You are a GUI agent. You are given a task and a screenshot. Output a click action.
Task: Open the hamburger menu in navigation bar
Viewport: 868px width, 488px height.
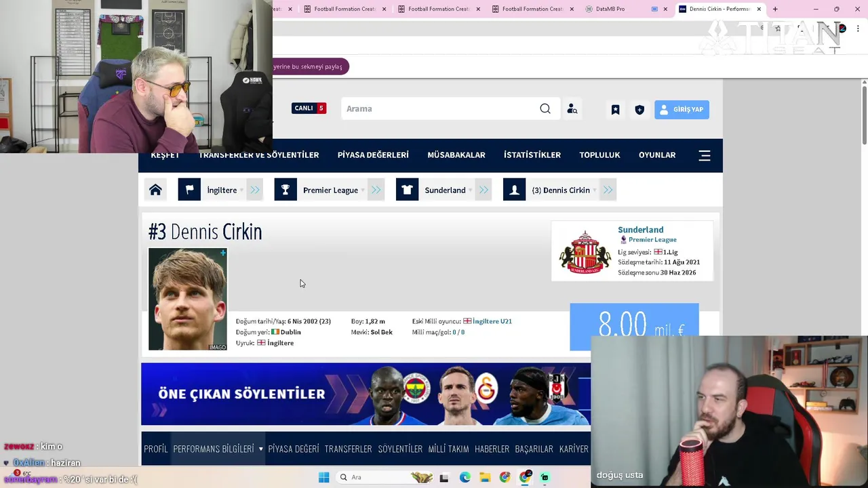point(705,155)
